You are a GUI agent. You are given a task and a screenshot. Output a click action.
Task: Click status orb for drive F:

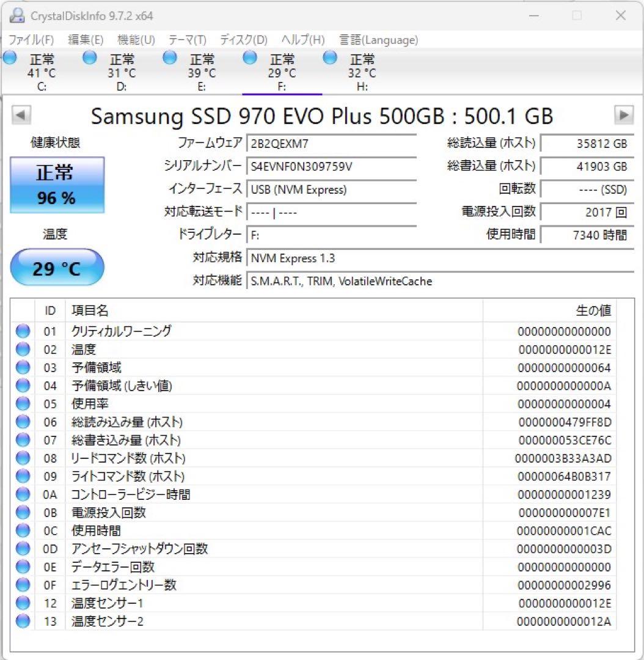pos(250,57)
